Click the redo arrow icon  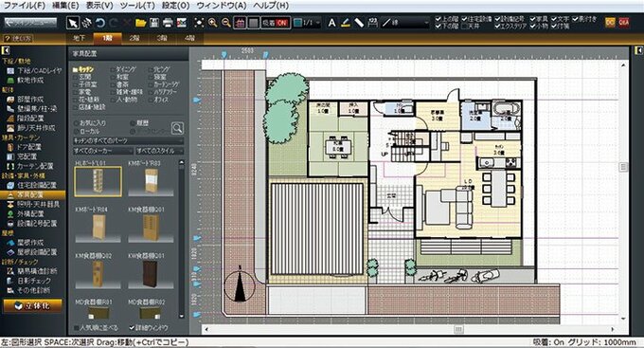pos(114,23)
